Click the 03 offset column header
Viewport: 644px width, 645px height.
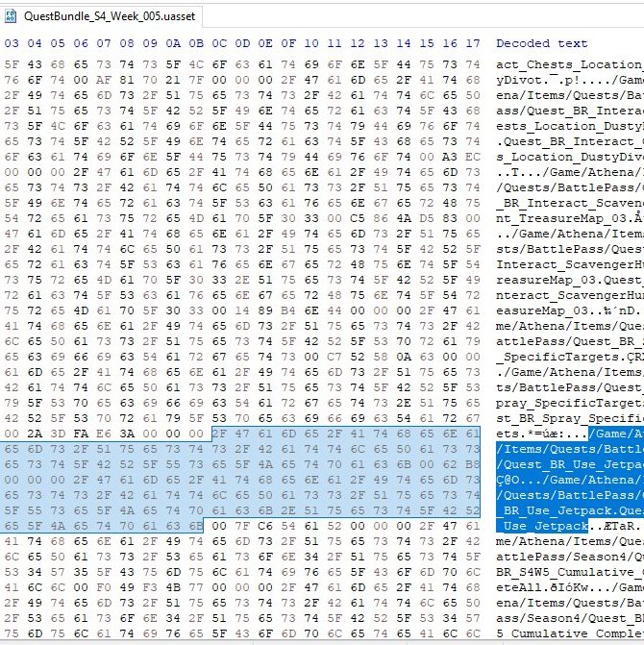(12, 43)
